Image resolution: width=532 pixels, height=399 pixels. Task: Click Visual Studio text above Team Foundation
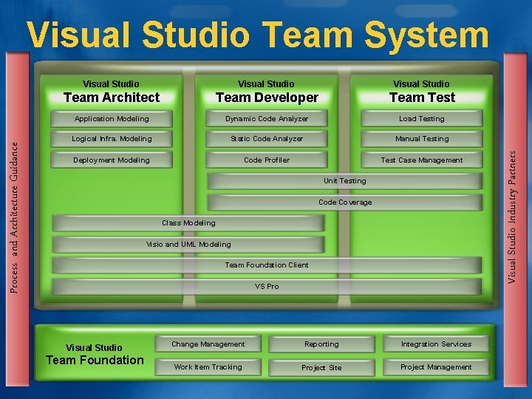point(94,348)
